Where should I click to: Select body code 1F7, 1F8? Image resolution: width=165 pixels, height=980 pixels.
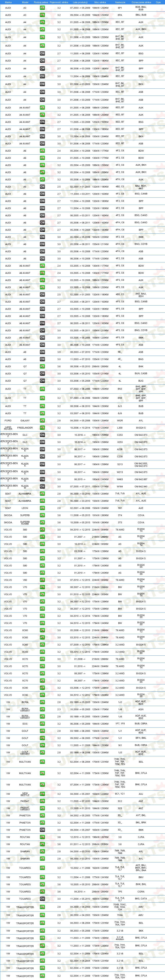(120, 724)
